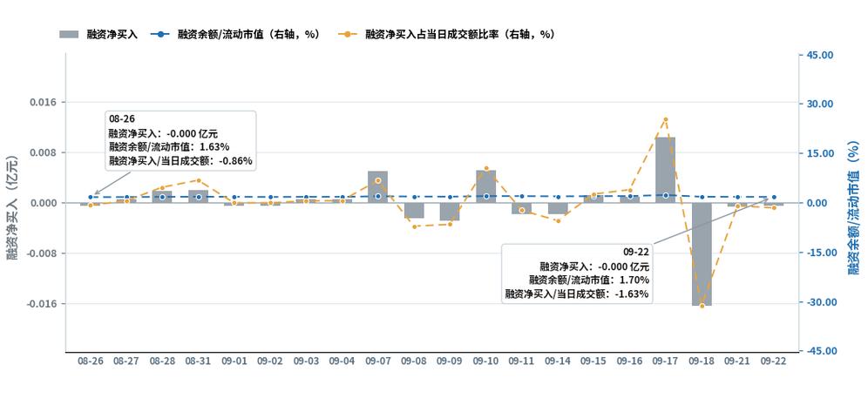Click the right axis title 融资余额/流动市值（%）
Viewport: 868px width, 405px height.
click(x=852, y=208)
